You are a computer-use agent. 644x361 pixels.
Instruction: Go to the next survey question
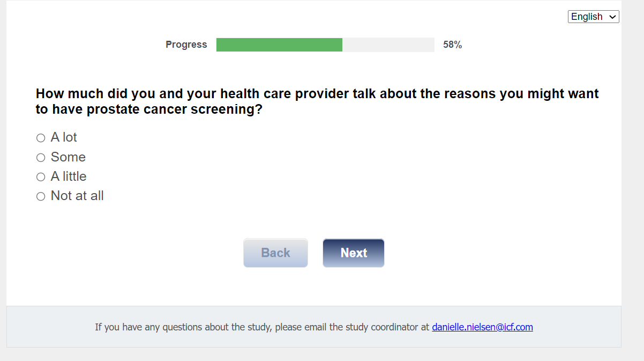coord(353,253)
